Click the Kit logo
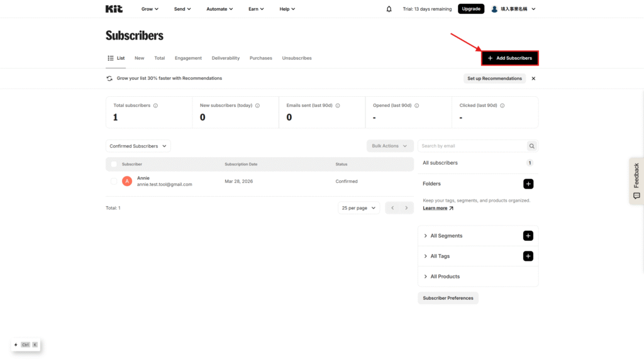Screen dimensions: 644x362 (114, 9)
